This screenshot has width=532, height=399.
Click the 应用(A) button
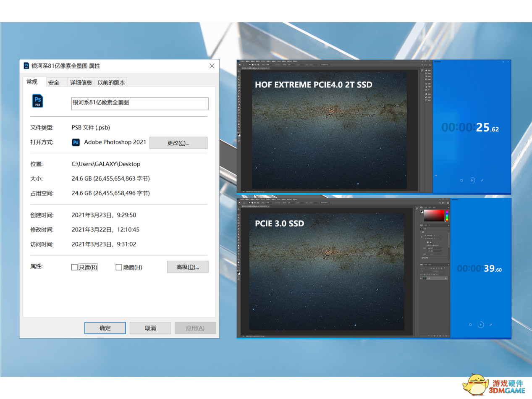[x=195, y=328]
